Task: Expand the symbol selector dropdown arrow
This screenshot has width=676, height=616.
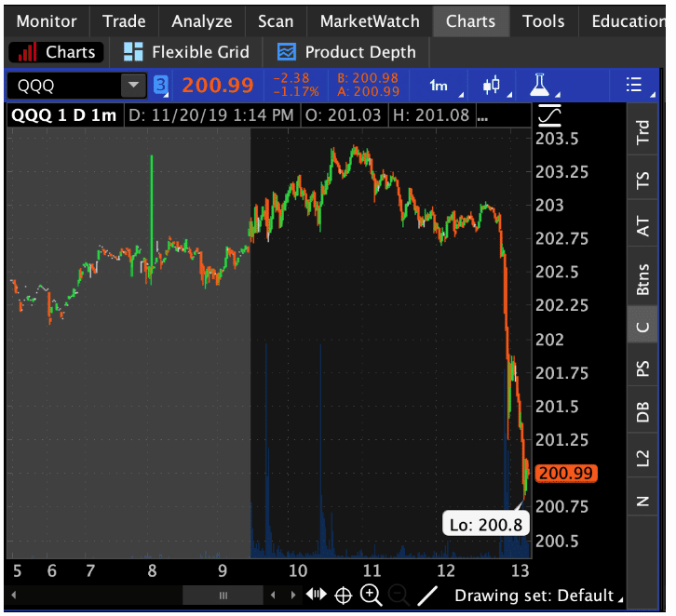Action: (x=134, y=86)
